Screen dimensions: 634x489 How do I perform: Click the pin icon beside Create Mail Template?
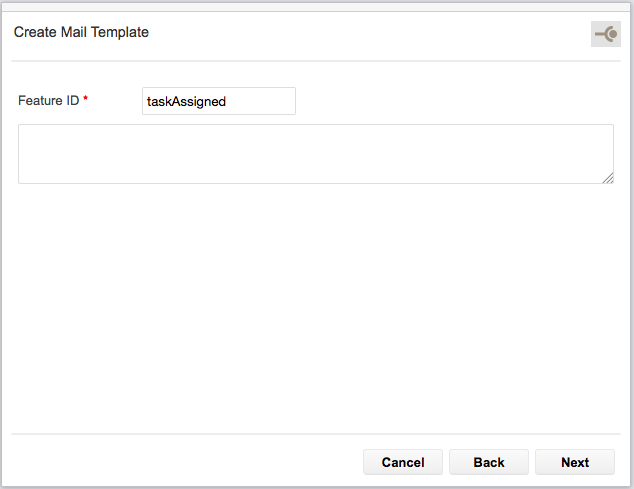(606, 34)
